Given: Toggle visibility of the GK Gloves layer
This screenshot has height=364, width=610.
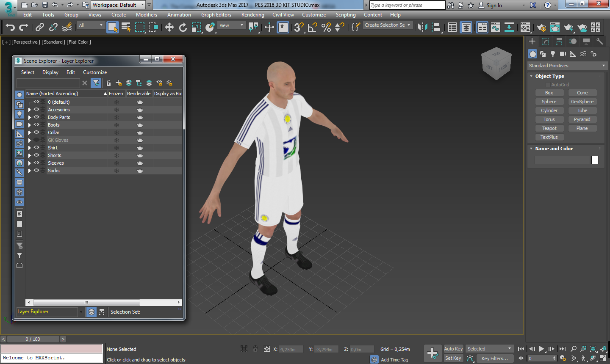Looking at the screenshot, I should pyautogui.click(x=36, y=140).
